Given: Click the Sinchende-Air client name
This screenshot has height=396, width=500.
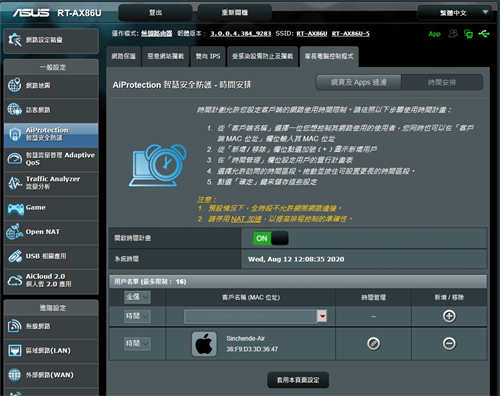Looking at the screenshot, I should click(245, 338).
